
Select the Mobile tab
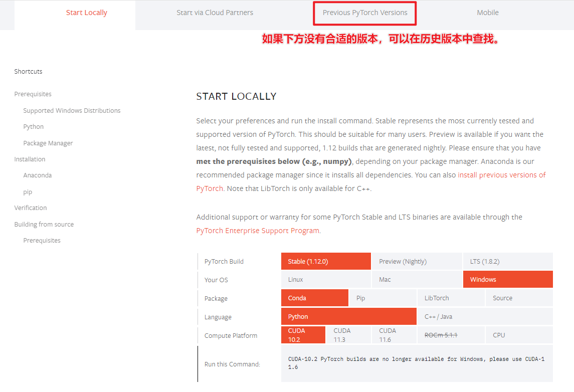[x=487, y=13]
